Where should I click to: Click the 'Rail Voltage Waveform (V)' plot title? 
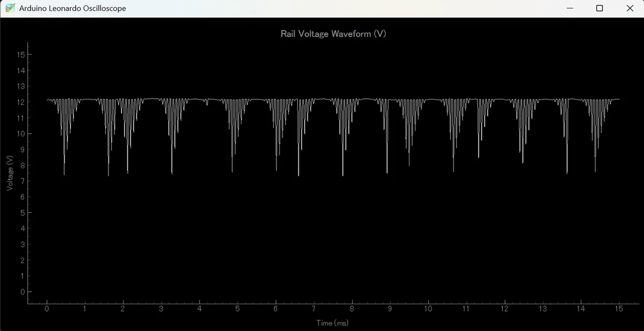tap(333, 34)
